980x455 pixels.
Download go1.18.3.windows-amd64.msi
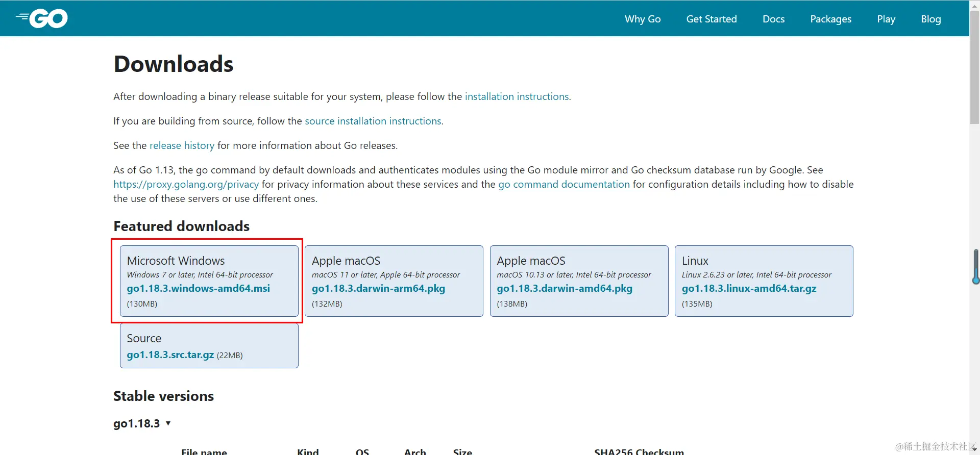198,288
